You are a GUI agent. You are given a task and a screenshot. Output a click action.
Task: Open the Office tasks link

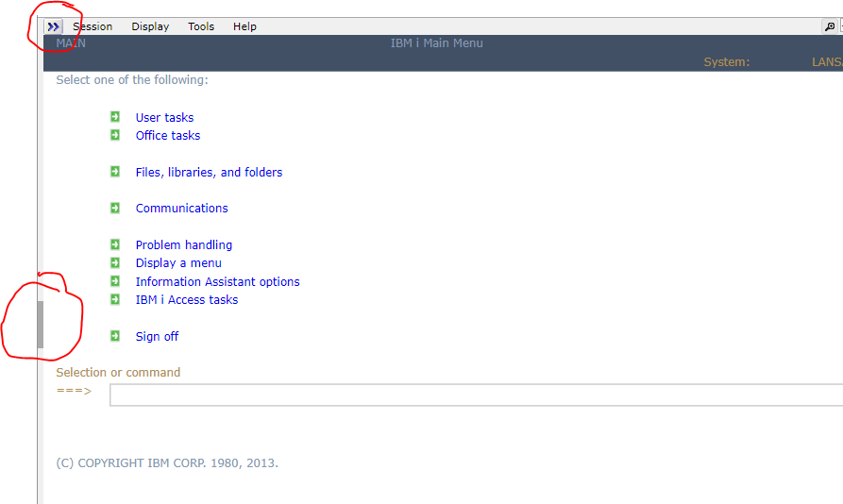pos(168,135)
